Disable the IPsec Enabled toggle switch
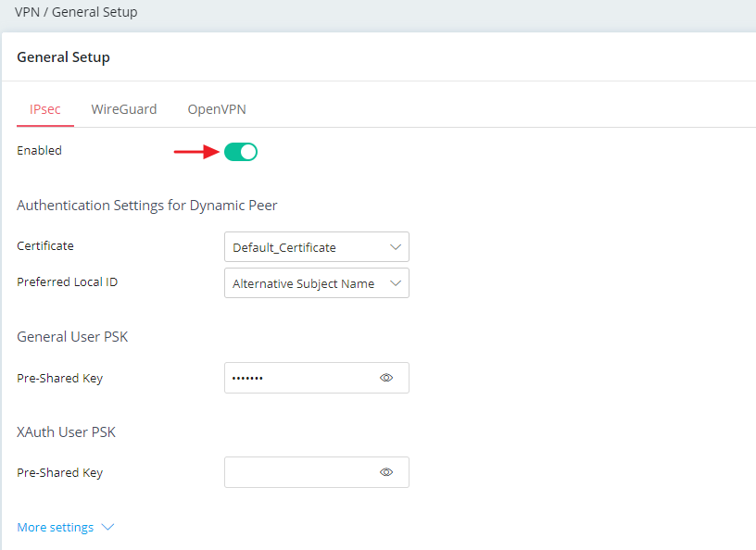 (241, 152)
